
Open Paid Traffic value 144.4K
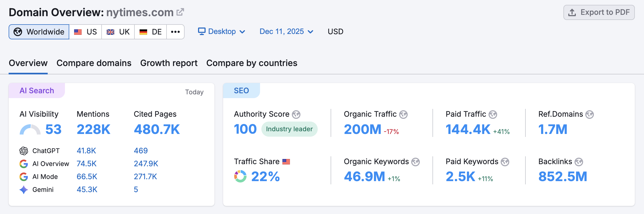pyautogui.click(x=468, y=129)
